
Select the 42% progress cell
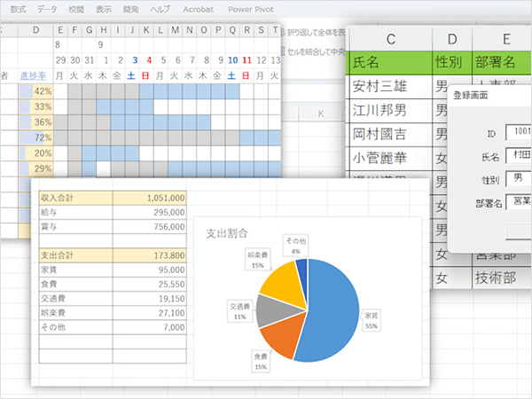(35, 91)
